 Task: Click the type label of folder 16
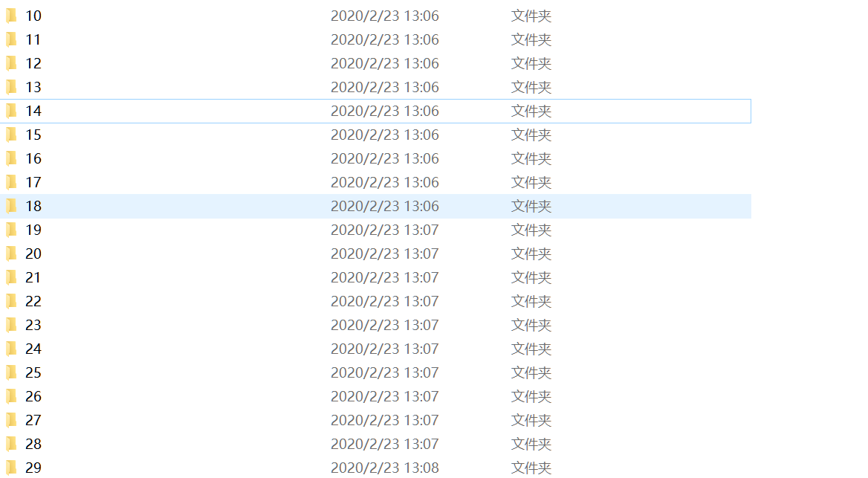coord(531,158)
